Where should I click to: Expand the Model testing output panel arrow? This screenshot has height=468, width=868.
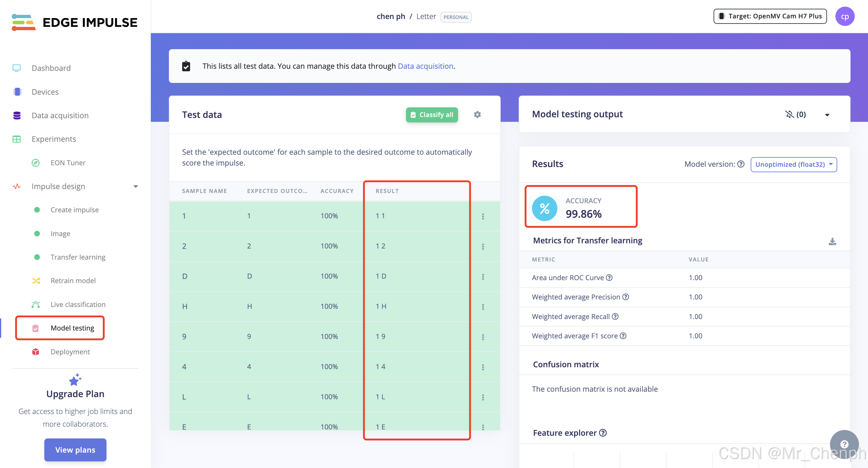[x=827, y=115]
